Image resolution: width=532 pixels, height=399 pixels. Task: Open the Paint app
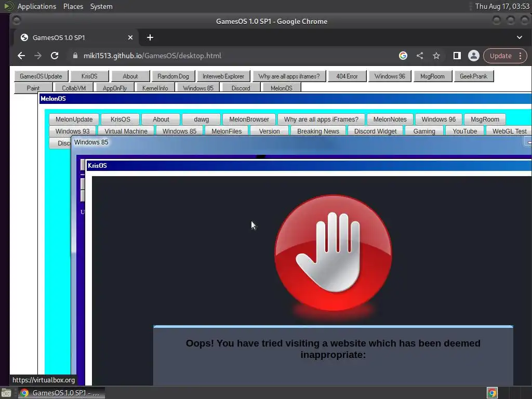(33, 88)
